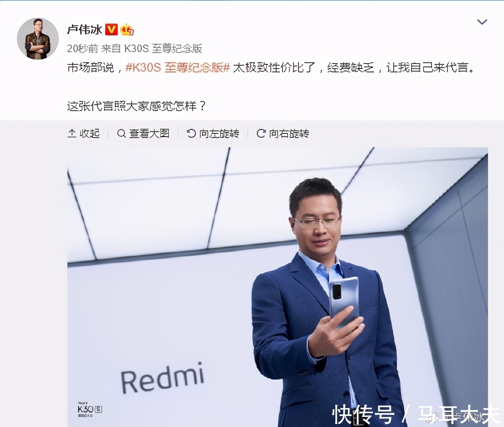
Task: Click the post text 这张代言照大家感觉怎样
Action: pos(136,106)
